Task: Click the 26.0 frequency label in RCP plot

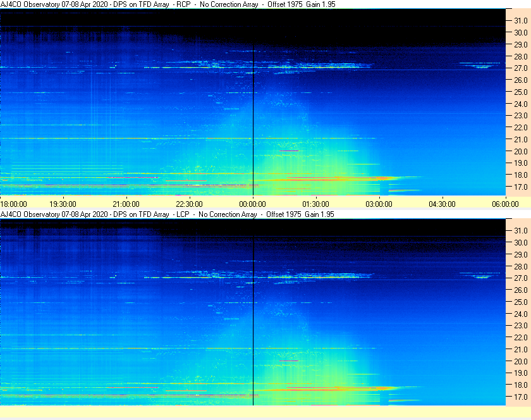Action: click(521, 80)
